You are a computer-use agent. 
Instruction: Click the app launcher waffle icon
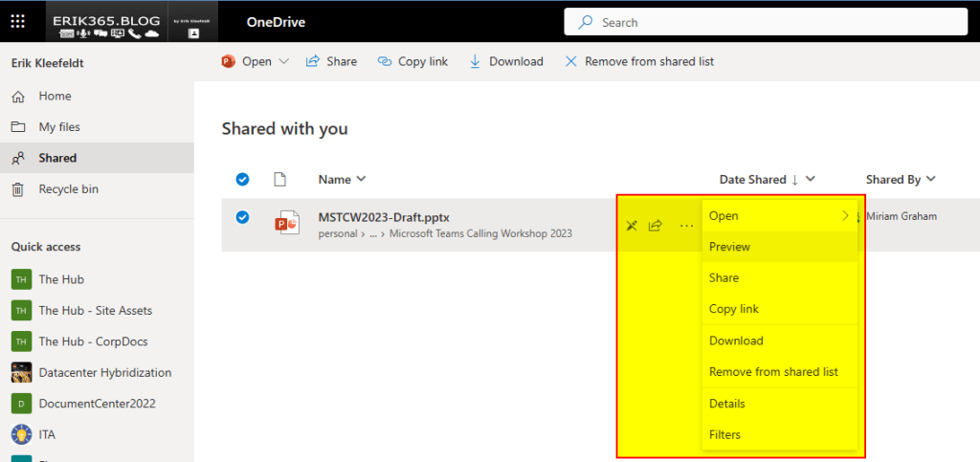pos(18,22)
